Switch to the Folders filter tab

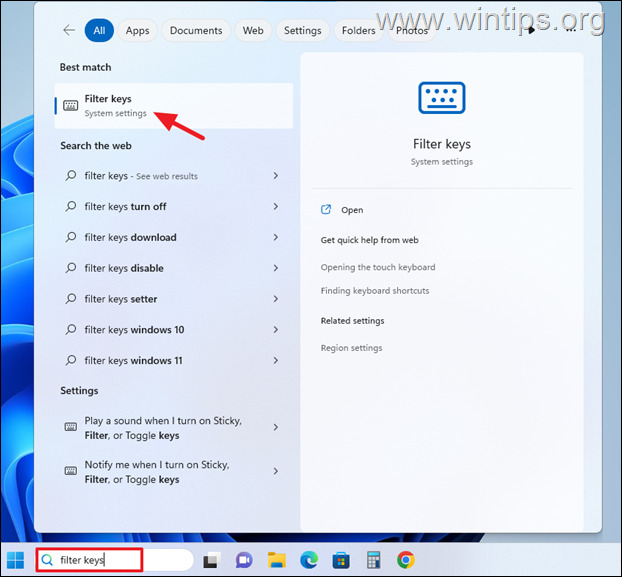tap(359, 31)
